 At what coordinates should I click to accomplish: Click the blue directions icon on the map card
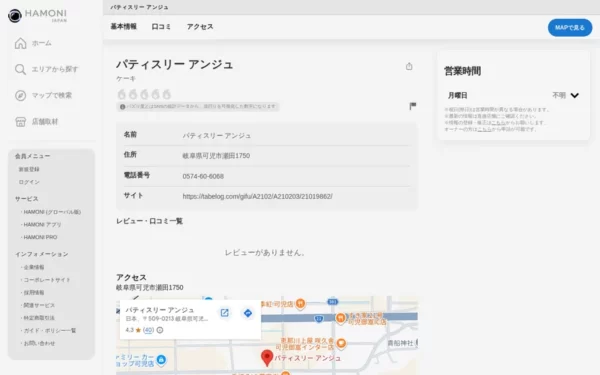click(248, 313)
